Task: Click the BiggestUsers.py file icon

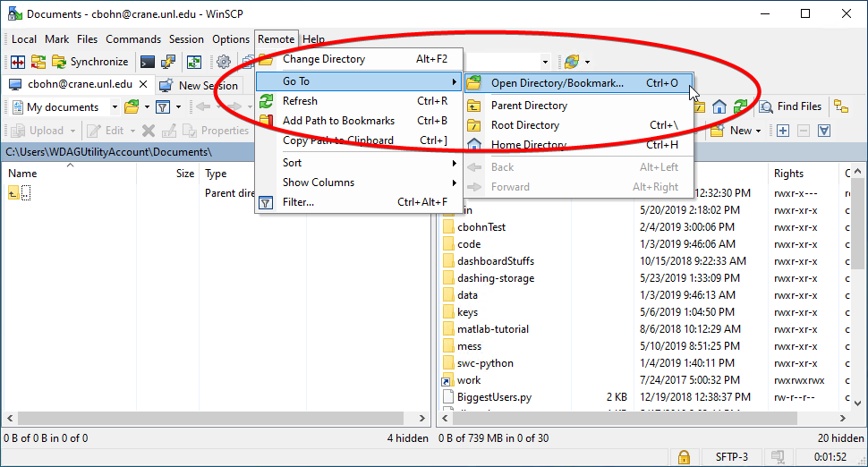Action: tap(447, 396)
